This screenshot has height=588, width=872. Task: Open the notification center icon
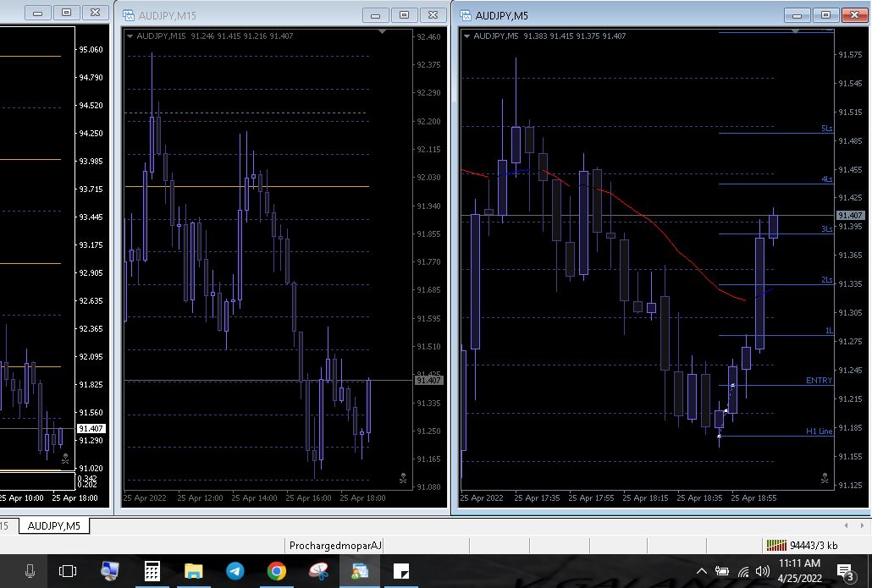pyautogui.click(x=846, y=571)
